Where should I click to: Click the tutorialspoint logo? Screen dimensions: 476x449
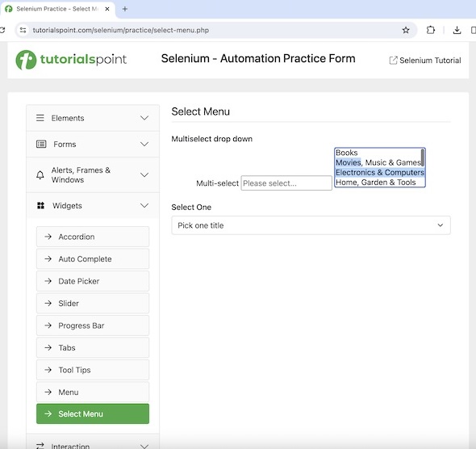click(x=71, y=60)
